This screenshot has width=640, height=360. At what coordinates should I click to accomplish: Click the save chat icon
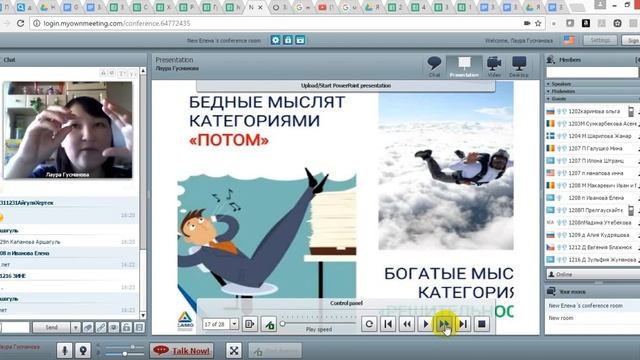(139, 327)
